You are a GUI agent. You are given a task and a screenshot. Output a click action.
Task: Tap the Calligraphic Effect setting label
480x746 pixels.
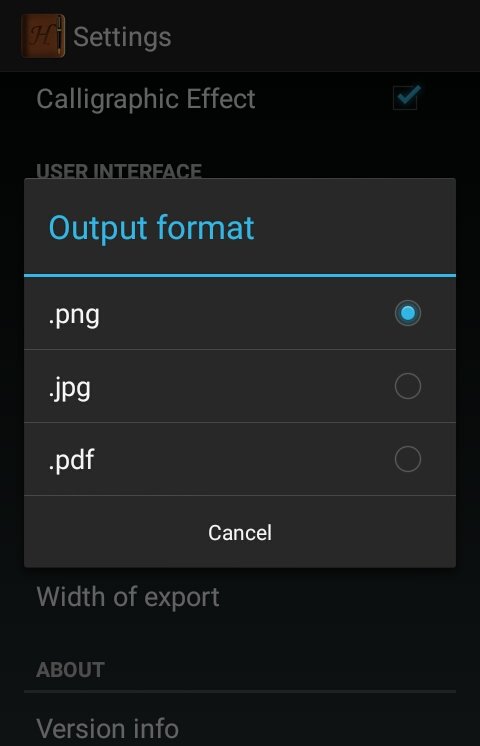146,99
